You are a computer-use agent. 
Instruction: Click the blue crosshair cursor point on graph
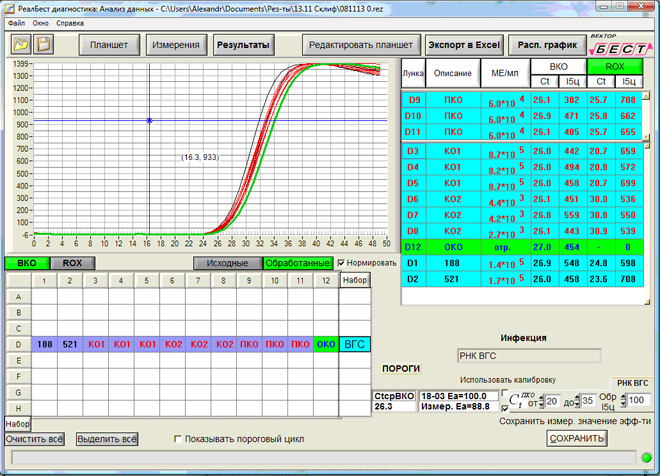click(x=149, y=121)
